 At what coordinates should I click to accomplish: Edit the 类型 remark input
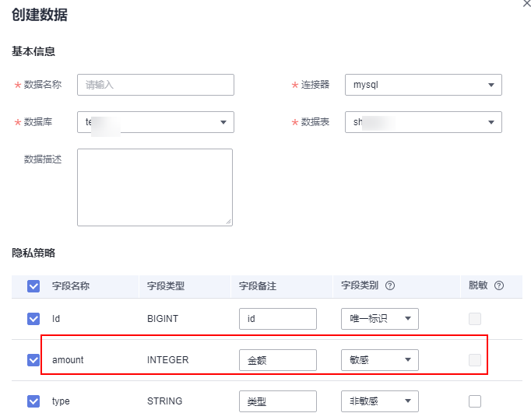[x=277, y=401]
